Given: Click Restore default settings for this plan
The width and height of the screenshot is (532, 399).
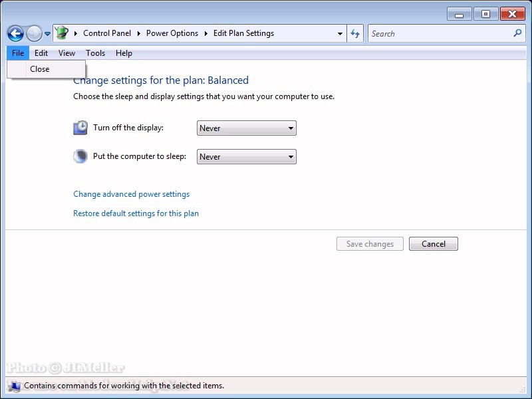Looking at the screenshot, I should (x=136, y=213).
